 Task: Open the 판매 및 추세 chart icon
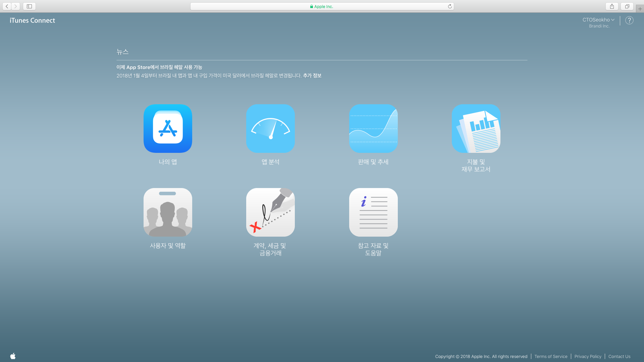(373, 128)
